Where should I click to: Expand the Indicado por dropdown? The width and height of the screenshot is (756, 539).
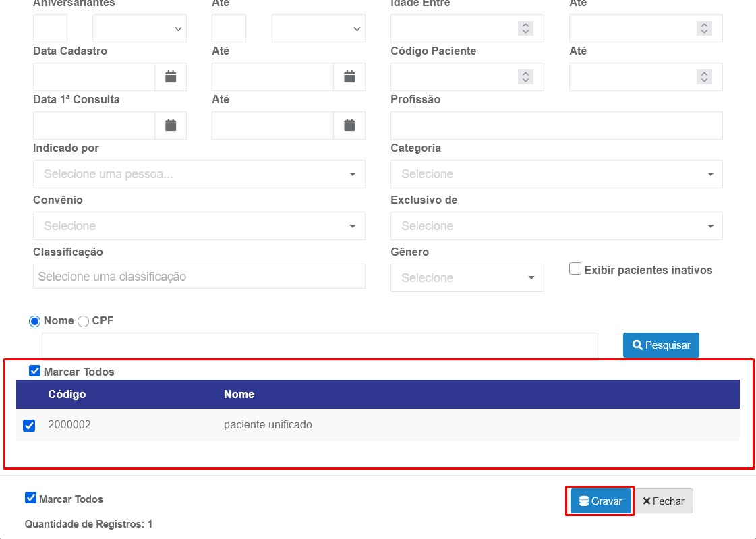click(x=199, y=174)
